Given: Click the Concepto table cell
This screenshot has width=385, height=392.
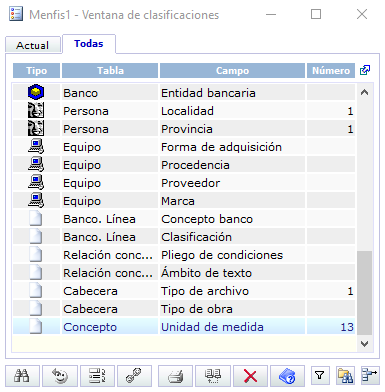Looking at the screenshot, I should 110,327.
